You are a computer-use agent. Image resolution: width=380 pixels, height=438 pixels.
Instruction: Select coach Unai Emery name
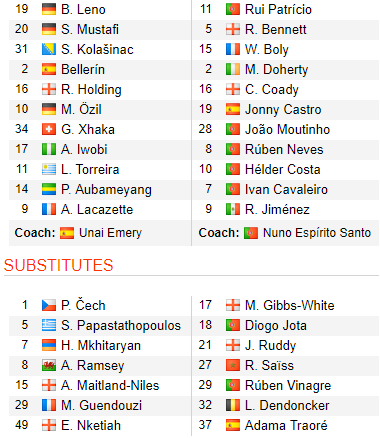(110, 233)
